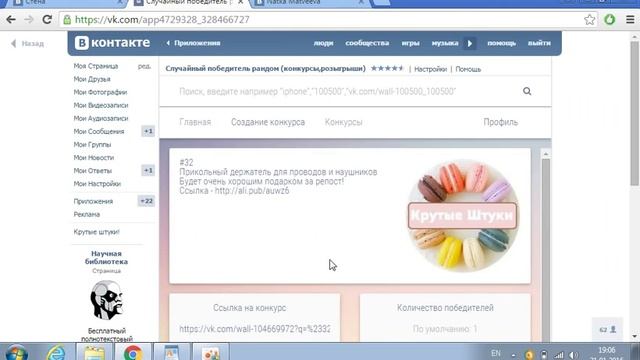This screenshot has height=360, width=640.
Task: Open сообщества in the header
Action: 367,43
